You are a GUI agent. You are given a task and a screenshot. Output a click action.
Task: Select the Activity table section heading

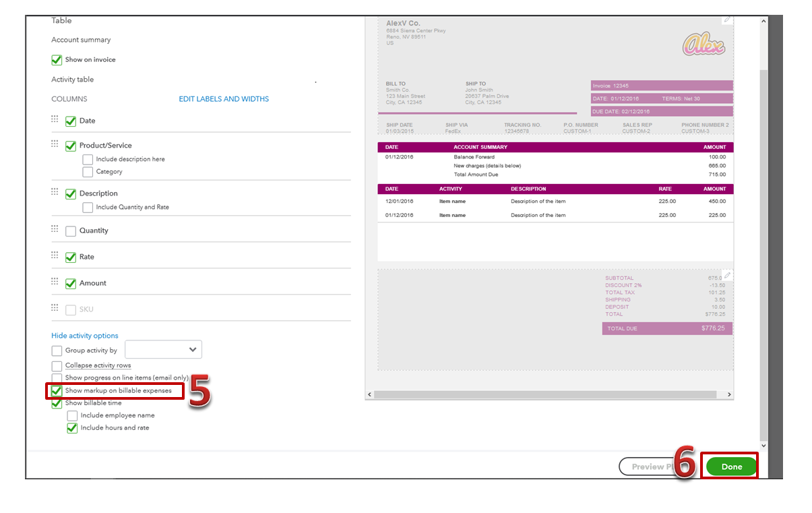point(72,79)
